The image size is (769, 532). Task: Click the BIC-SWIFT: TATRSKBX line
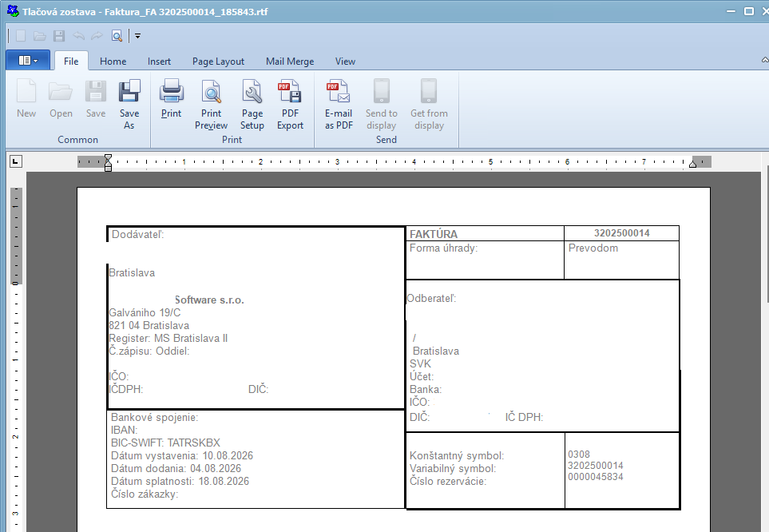coord(166,443)
